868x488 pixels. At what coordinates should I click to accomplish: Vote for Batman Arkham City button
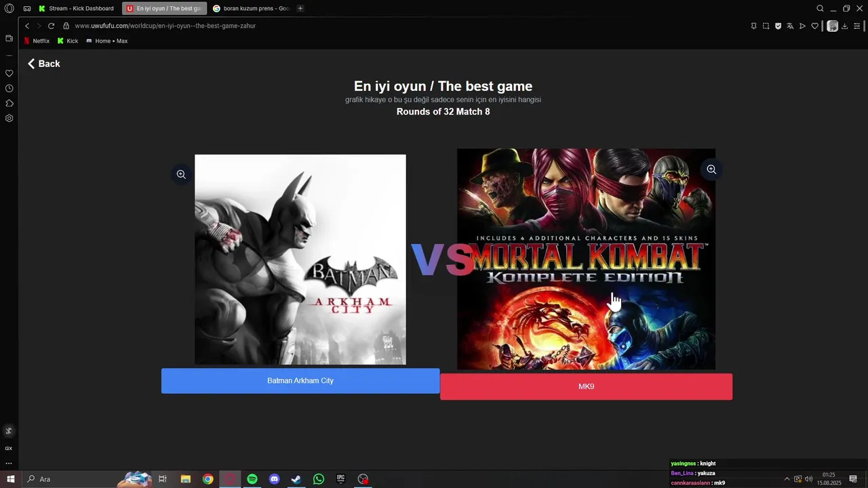pos(300,381)
